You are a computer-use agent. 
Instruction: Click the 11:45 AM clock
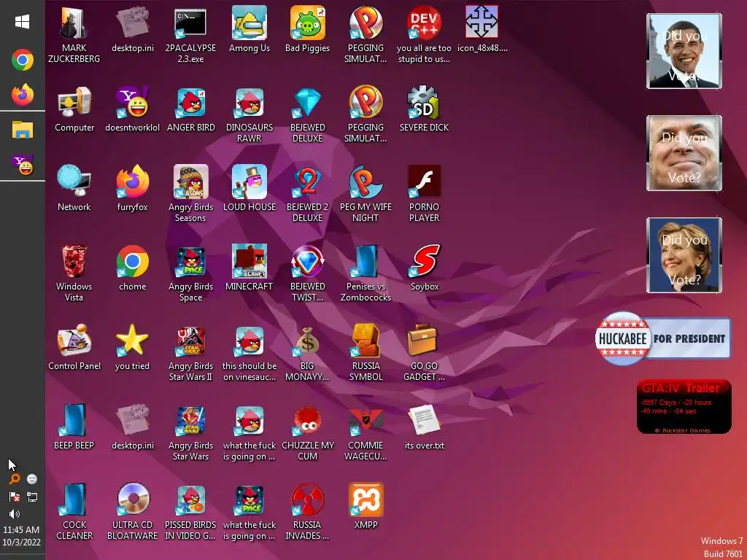pos(21,529)
